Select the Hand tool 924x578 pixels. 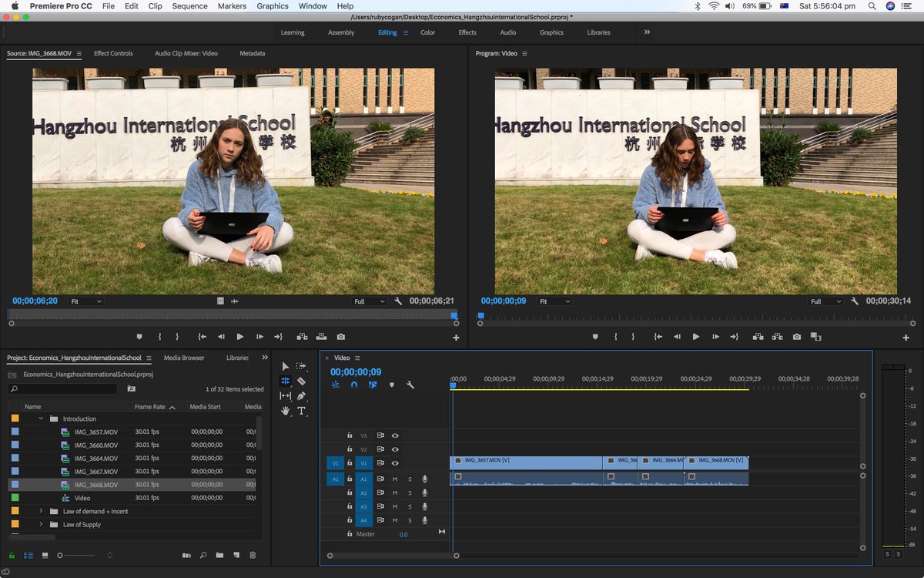click(285, 411)
